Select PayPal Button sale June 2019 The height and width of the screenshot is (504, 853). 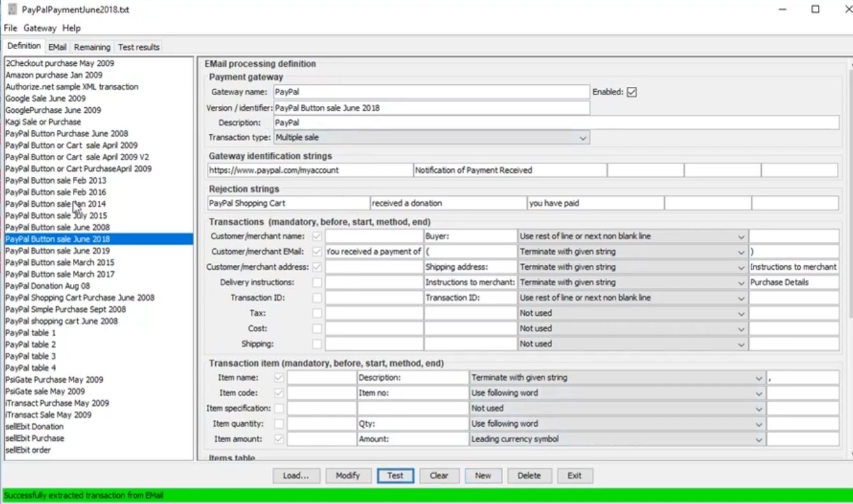point(98,251)
